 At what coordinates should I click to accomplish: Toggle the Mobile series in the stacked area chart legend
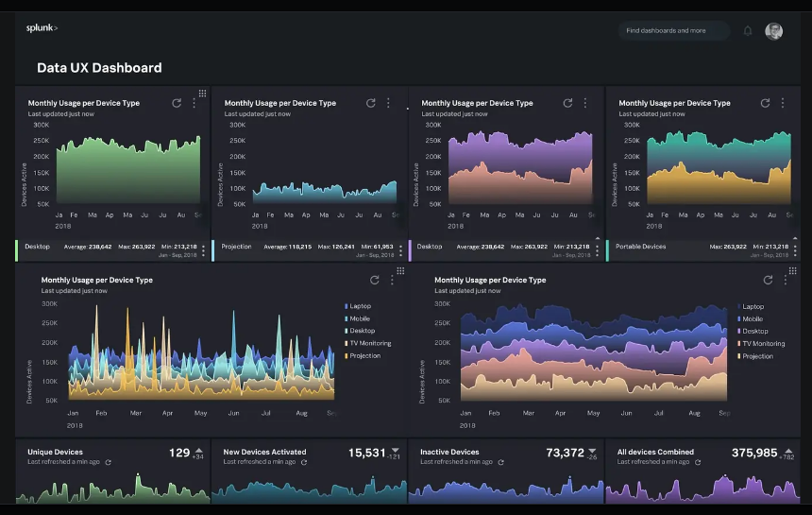pos(751,319)
